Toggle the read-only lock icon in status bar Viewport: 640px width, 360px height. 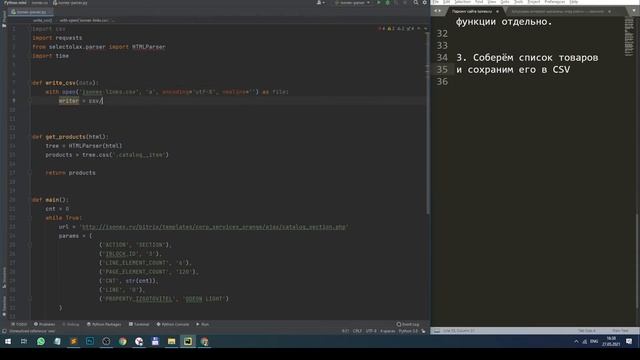pyautogui.click(x=423, y=331)
